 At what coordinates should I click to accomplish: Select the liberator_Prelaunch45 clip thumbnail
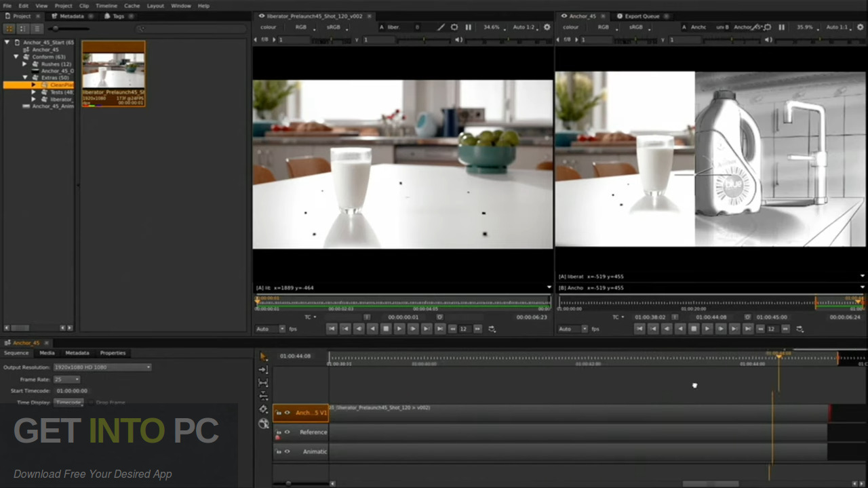(113, 73)
